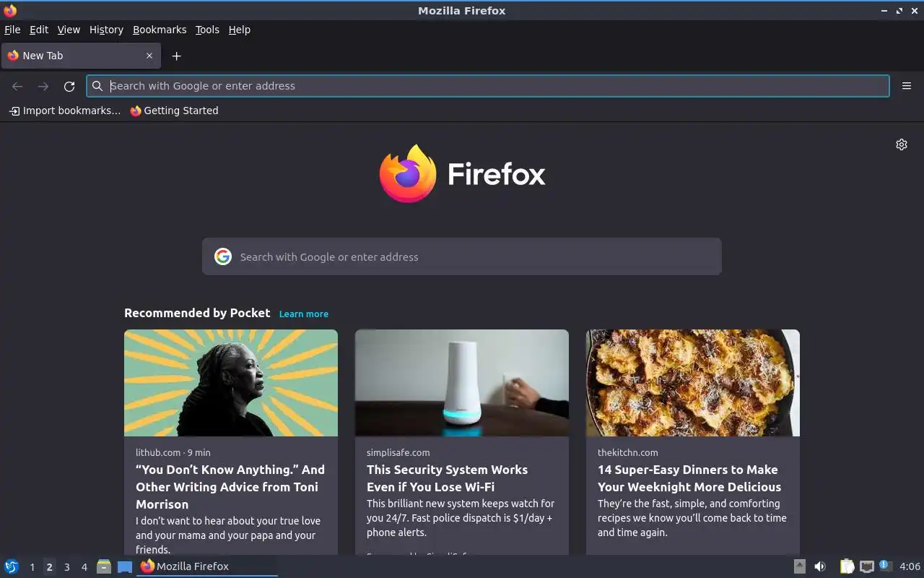Click the network connection tray icon
Image resolution: width=924 pixels, height=578 pixels.
(867, 566)
